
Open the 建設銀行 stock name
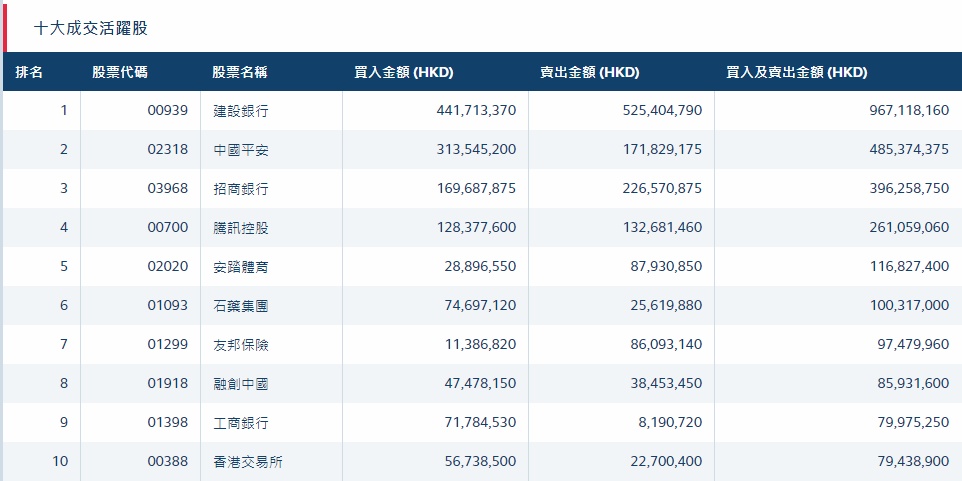(241, 111)
